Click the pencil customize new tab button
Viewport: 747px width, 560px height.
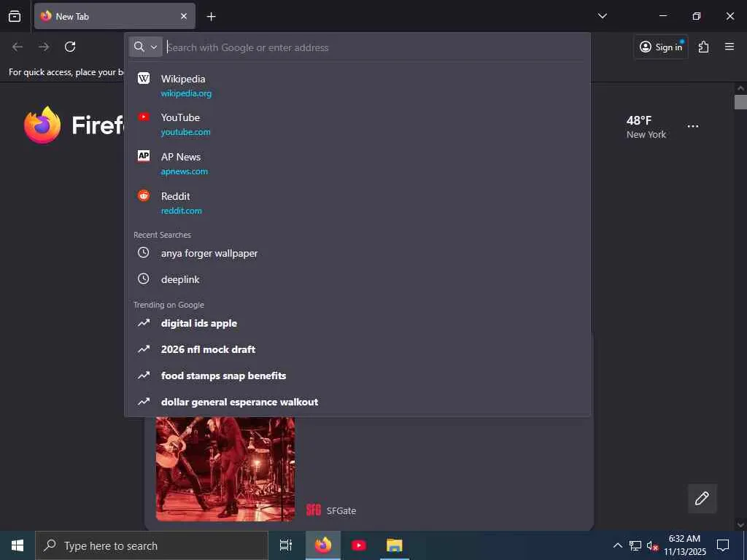coord(702,498)
